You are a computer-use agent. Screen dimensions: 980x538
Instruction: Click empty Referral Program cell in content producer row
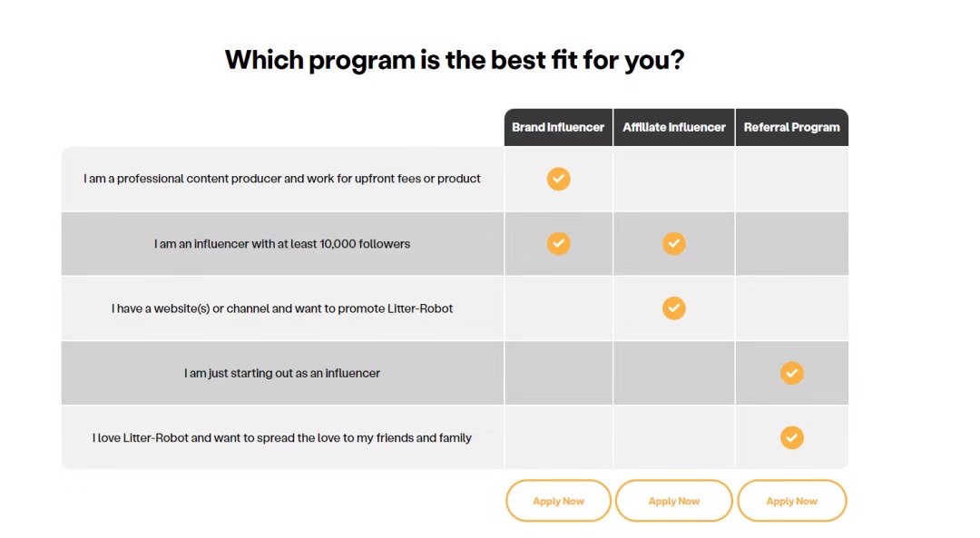(x=792, y=179)
